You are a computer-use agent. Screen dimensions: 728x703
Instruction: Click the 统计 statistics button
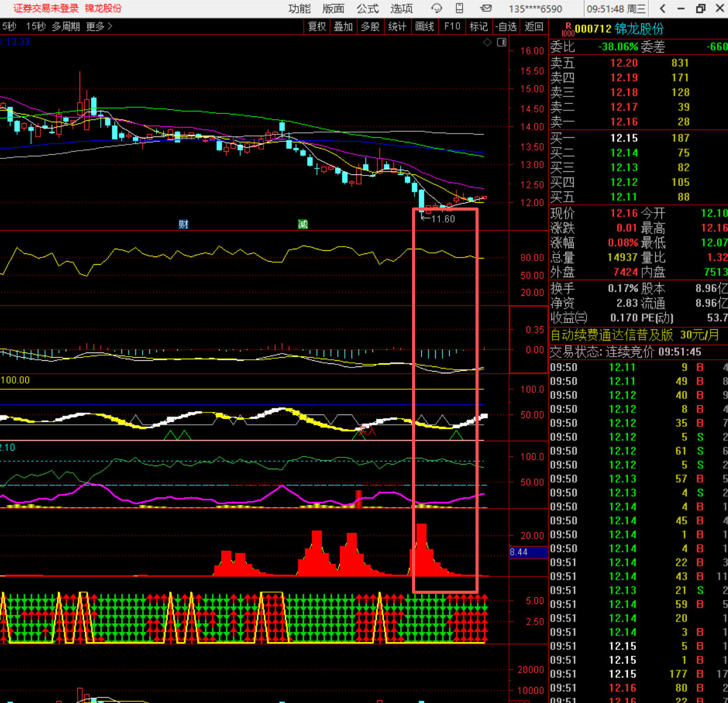pyautogui.click(x=397, y=26)
